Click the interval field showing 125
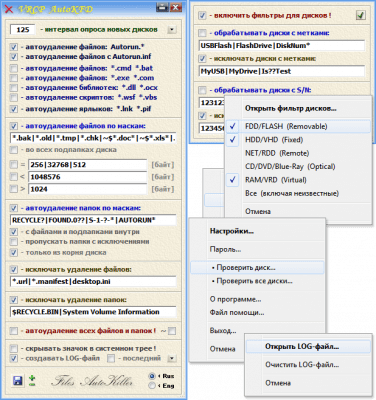This screenshot has width=376, height=400. (x=23, y=30)
